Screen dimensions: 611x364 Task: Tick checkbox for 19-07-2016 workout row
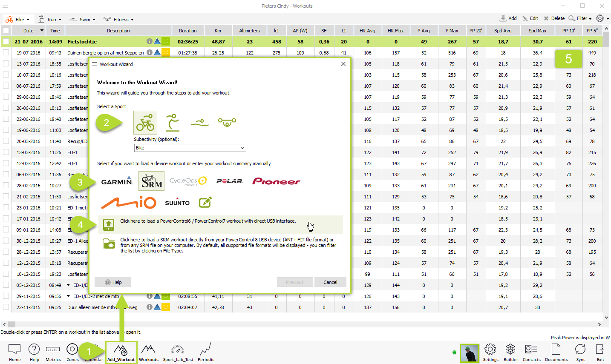pos(6,53)
